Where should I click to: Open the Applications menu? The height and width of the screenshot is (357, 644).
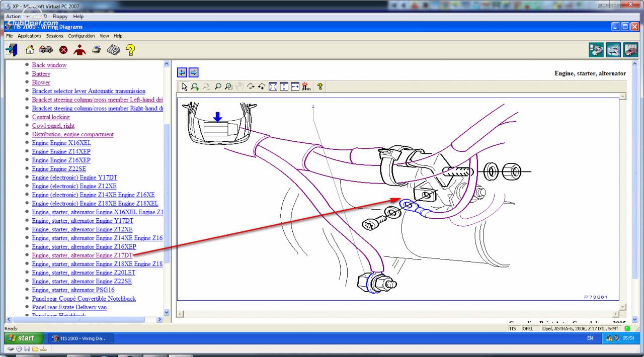click(x=29, y=36)
